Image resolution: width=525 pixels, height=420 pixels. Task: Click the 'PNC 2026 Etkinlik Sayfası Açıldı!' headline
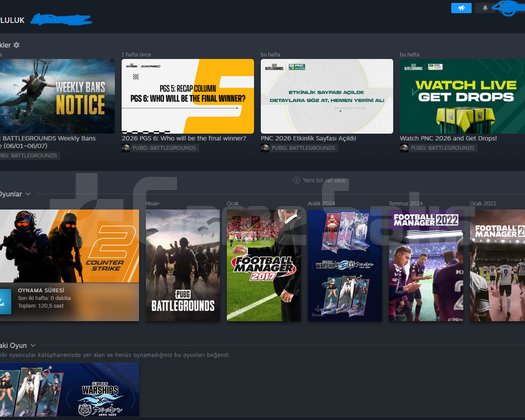[308, 138]
